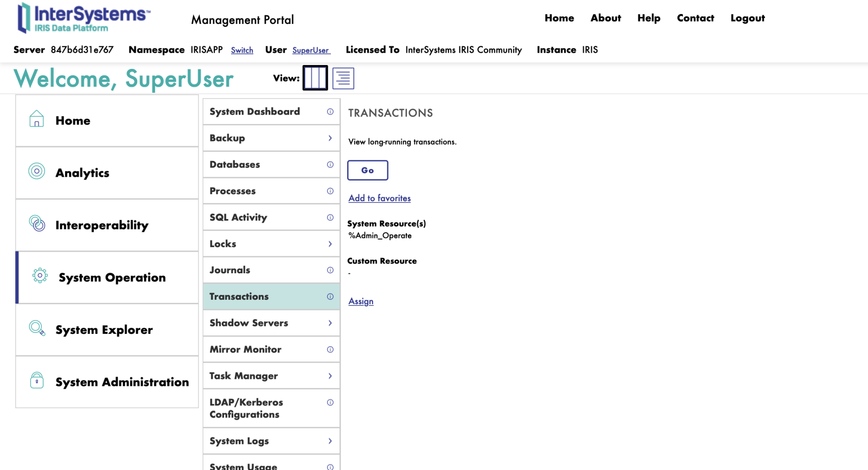Open the Assign custom resource link
Image resolution: width=868 pixels, height=470 pixels.
pyautogui.click(x=361, y=301)
